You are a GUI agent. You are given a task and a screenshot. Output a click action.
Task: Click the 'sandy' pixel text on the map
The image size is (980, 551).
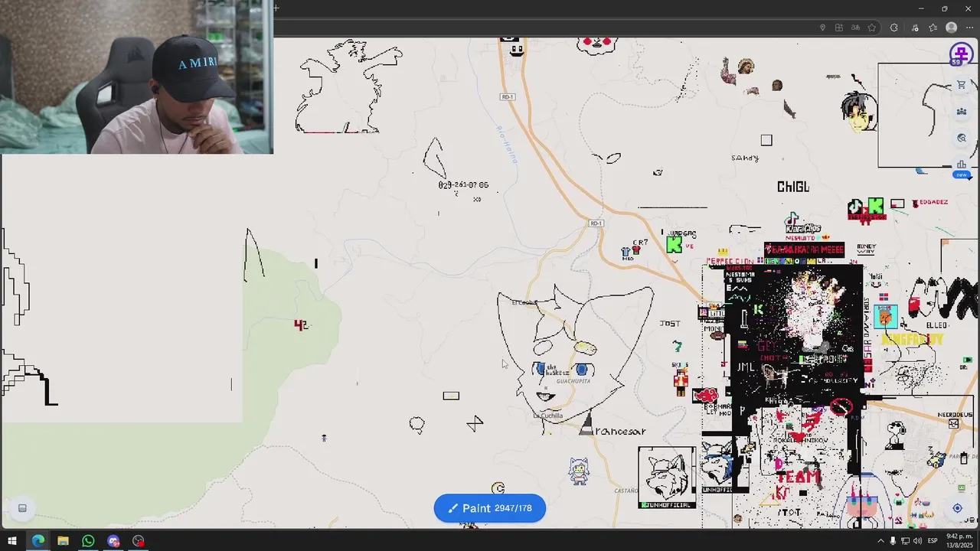[745, 158]
